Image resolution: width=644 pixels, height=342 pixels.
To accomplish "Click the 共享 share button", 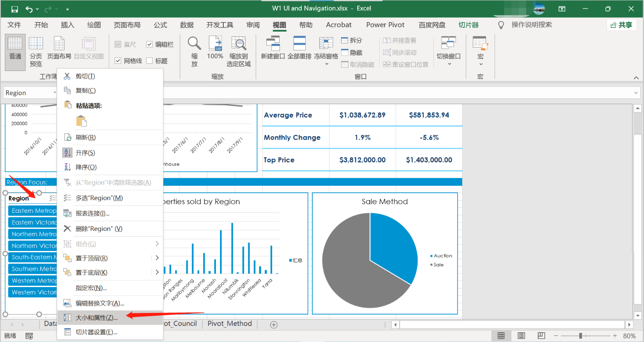I will coord(621,25).
